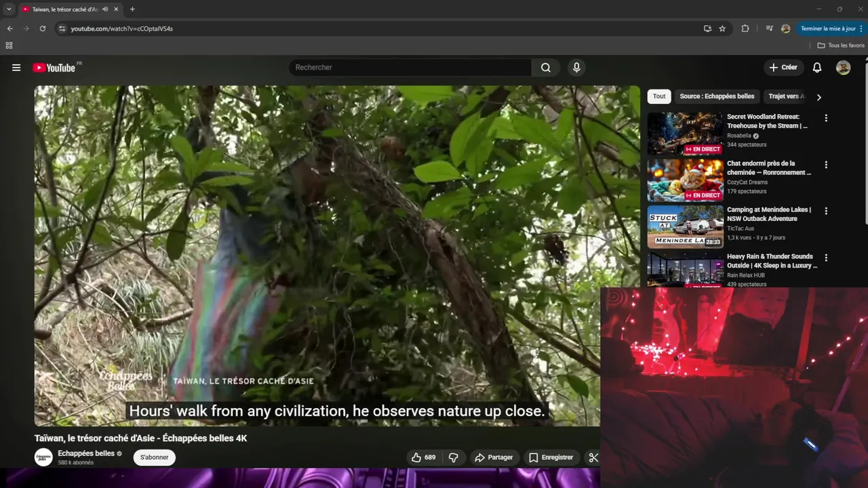Focus the Rechercher search field
The width and height of the screenshot is (868, 488).
(x=410, y=68)
